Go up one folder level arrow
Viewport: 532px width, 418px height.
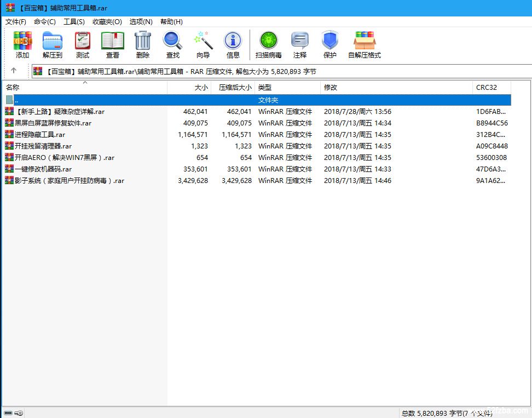tap(14, 71)
